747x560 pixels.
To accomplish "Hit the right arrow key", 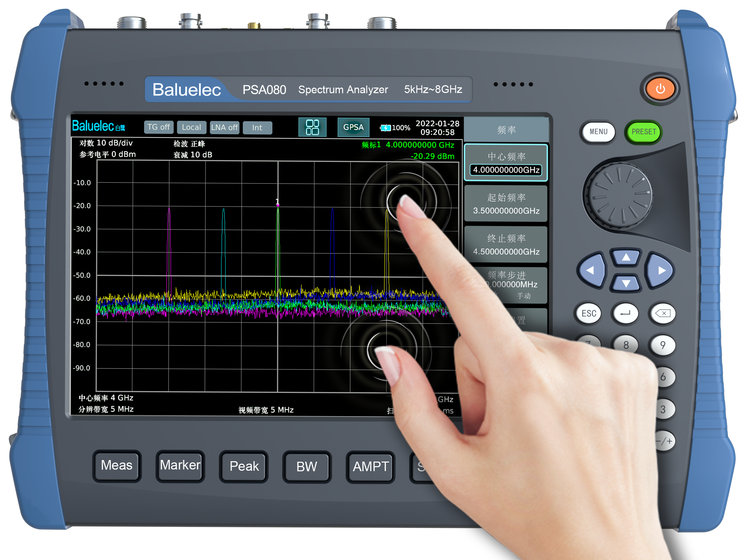I will [660, 270].
